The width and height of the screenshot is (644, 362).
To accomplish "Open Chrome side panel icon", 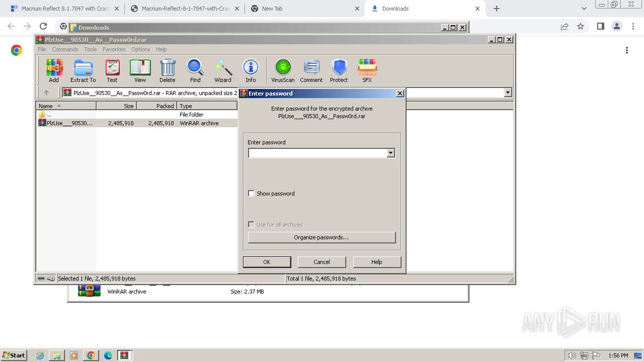I will 600,26.
